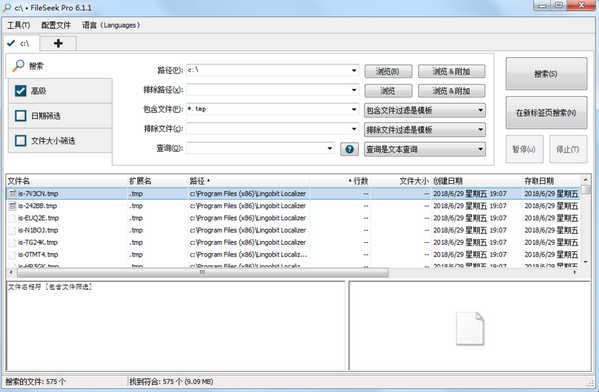Enable the 日期筛选 date filter checkbox
599x392 pixels.
(x=20, y=115)
